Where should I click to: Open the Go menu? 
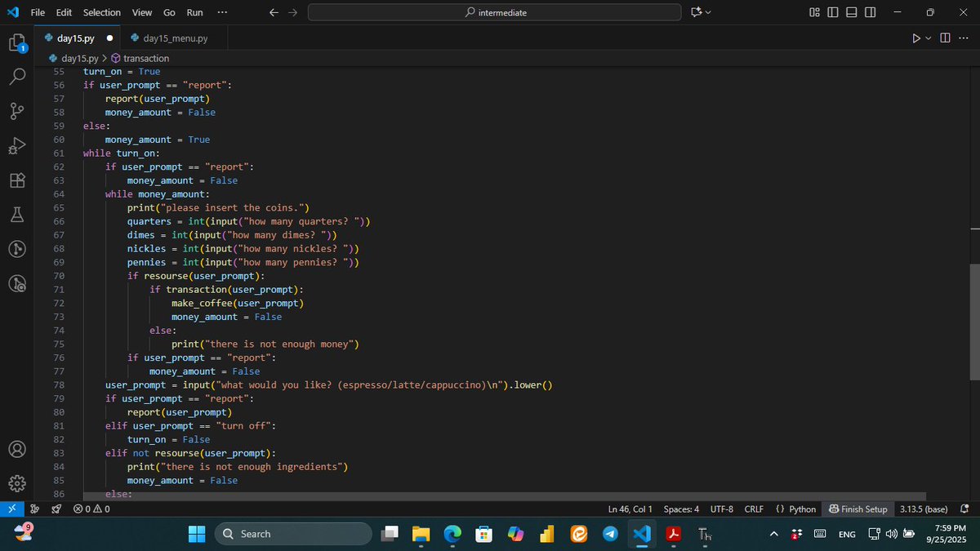pyautogui.click(x=169, y=12)
